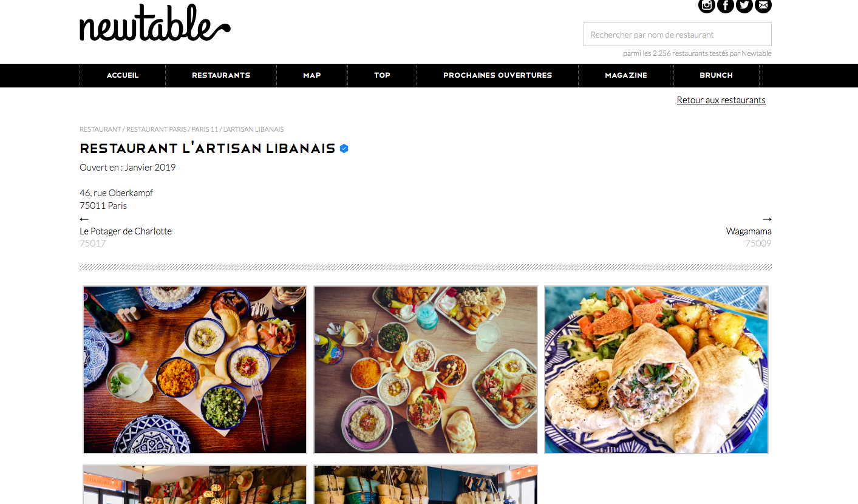Open the Wagamama restaurant link
Image resolution: width=858 pixels, height=504 pixels.
coord(749,231)
